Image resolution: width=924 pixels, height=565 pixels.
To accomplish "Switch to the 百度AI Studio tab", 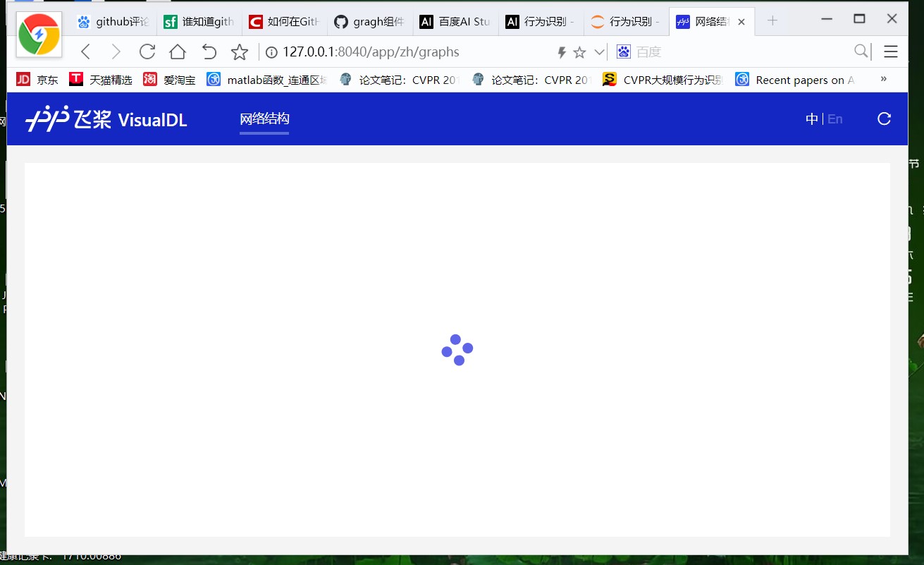I will point(455,21).
